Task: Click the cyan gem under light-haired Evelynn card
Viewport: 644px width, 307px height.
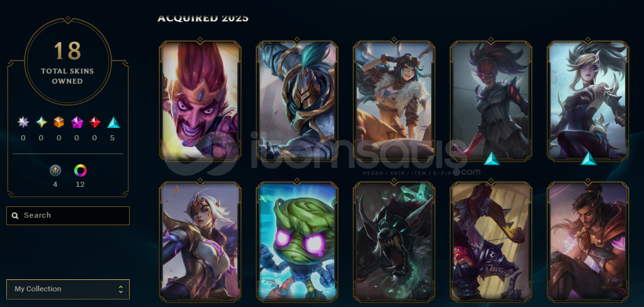Action: pos(588,159)
